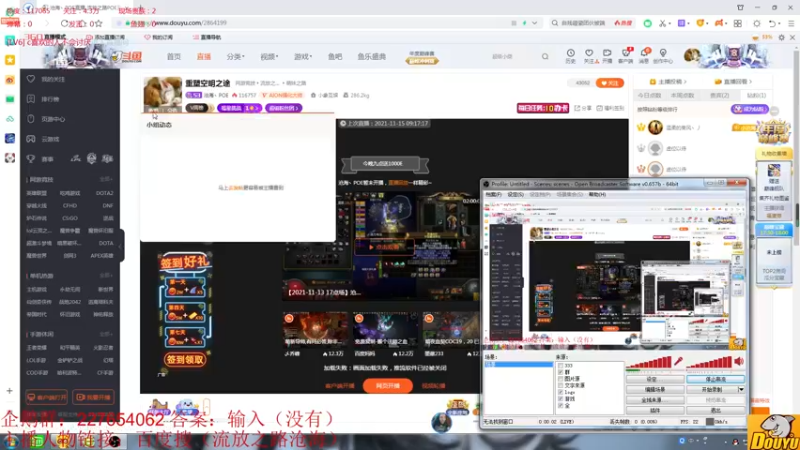Image resolution: width=800 pixels, height=450 pixels.
Task: Click the orange 关注 follow button
Action: tap(610, 83)
